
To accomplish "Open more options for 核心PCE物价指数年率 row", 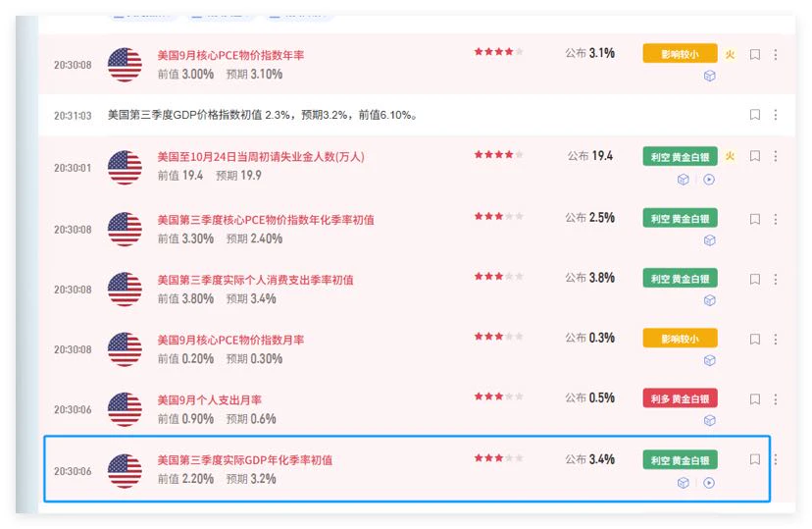I will coord(776,54).
